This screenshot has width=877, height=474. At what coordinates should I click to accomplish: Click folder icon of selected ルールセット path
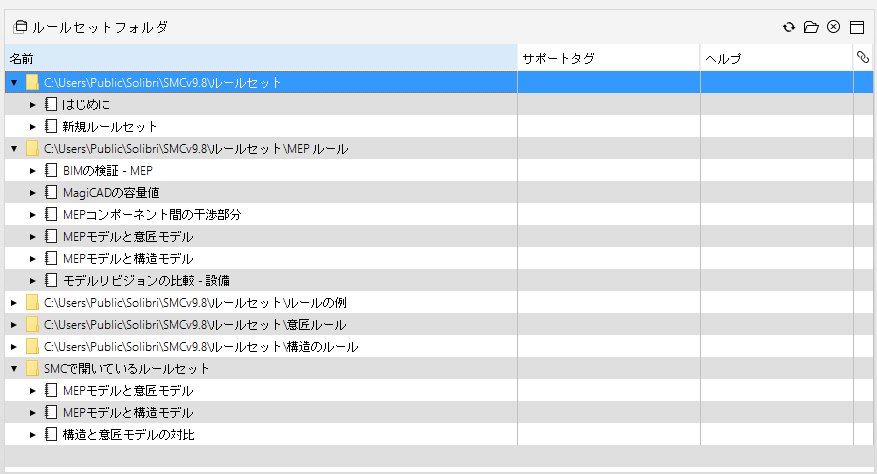coord(32,83)
